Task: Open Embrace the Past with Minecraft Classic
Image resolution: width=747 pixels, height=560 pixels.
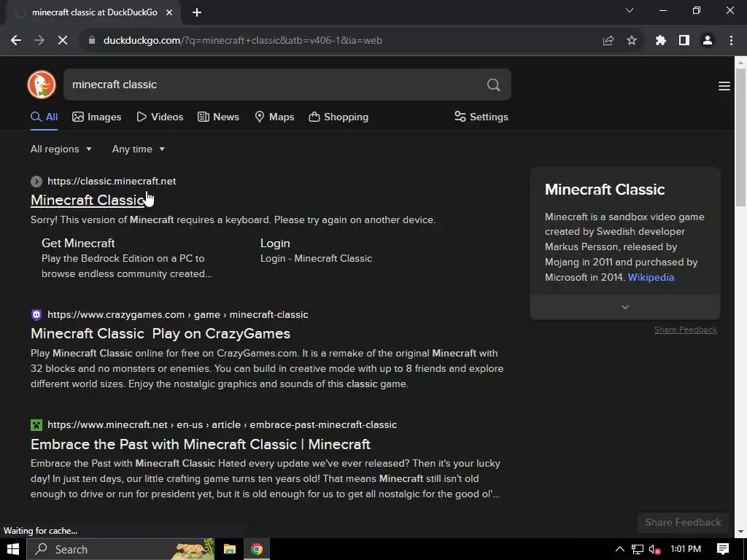Action: click(x=201, y=444)
